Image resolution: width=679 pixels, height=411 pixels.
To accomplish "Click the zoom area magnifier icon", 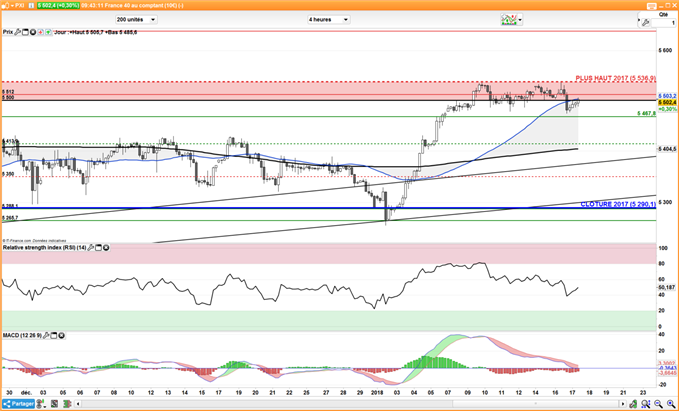I will [645, 404].
